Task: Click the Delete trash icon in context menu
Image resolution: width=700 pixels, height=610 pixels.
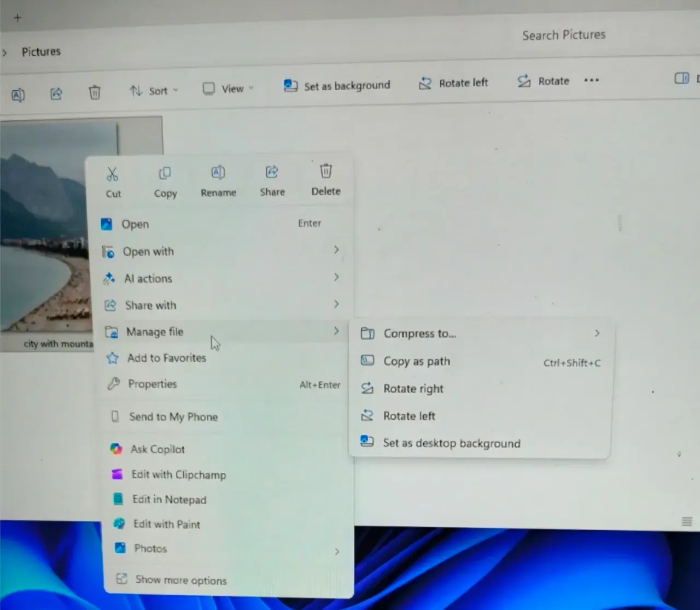Action: (x=326, y=172)
